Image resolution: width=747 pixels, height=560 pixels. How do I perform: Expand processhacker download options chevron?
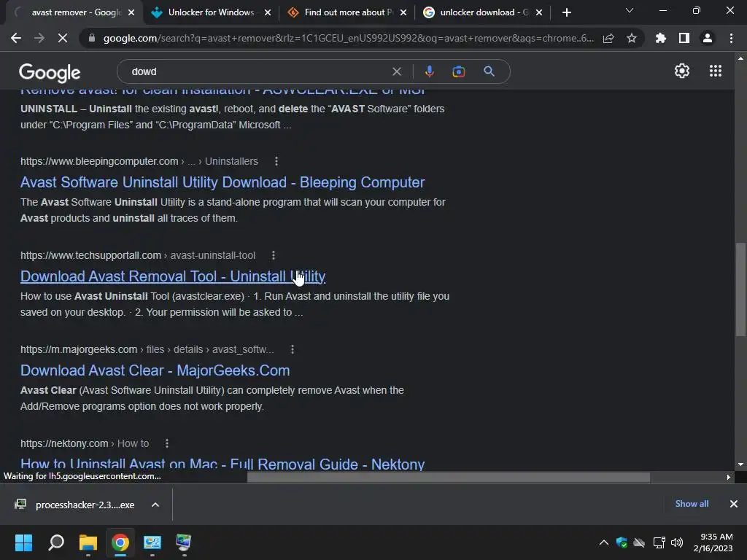pos(155,505)
